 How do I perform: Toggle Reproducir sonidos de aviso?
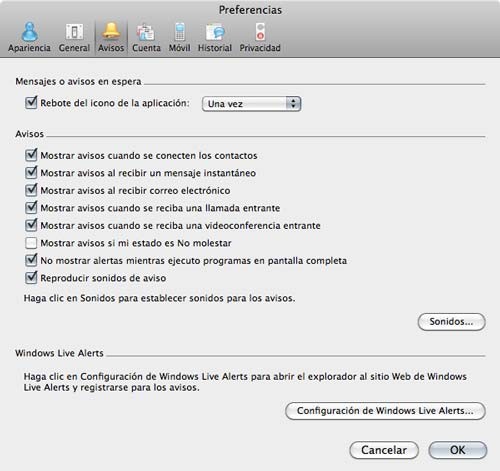31,277
